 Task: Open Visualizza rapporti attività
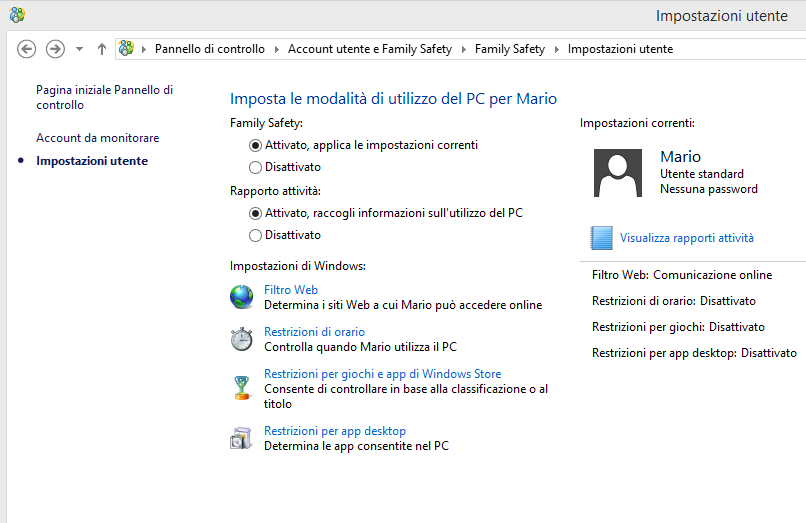point(687,238)
